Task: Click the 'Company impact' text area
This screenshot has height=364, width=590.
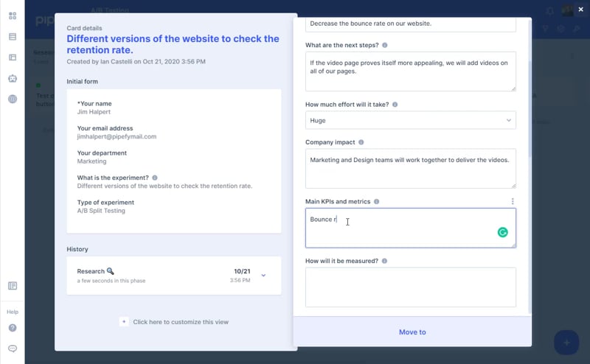Action: coord(411,169)
